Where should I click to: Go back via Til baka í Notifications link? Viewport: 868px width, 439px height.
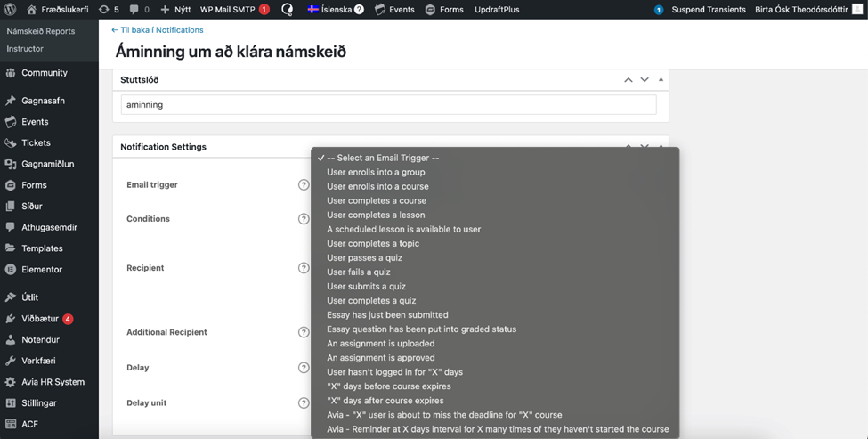pyautogui.click(x=157, y=30)
